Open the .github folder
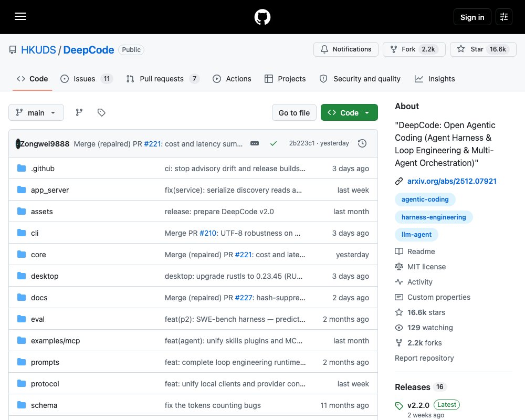The image size is (525, 420). coord(43,169)
